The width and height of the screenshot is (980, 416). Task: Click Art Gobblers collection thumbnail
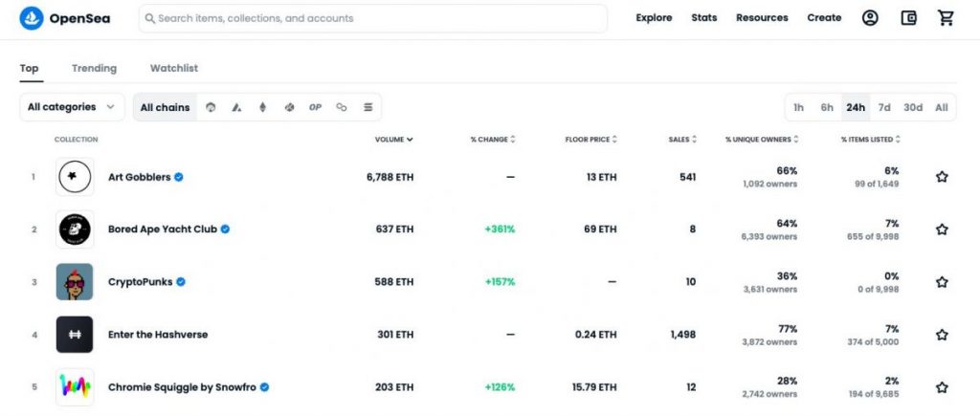point(75,177)
